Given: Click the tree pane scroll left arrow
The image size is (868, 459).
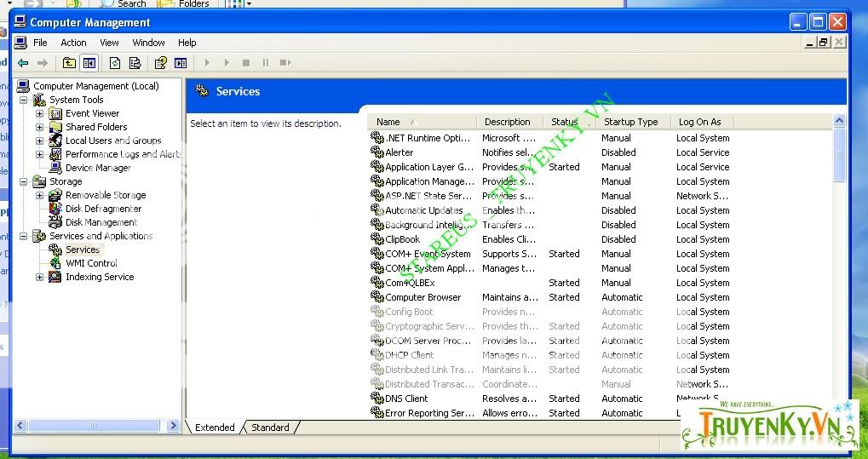Looking at the screenshot, I should click(x=20, y=426).
